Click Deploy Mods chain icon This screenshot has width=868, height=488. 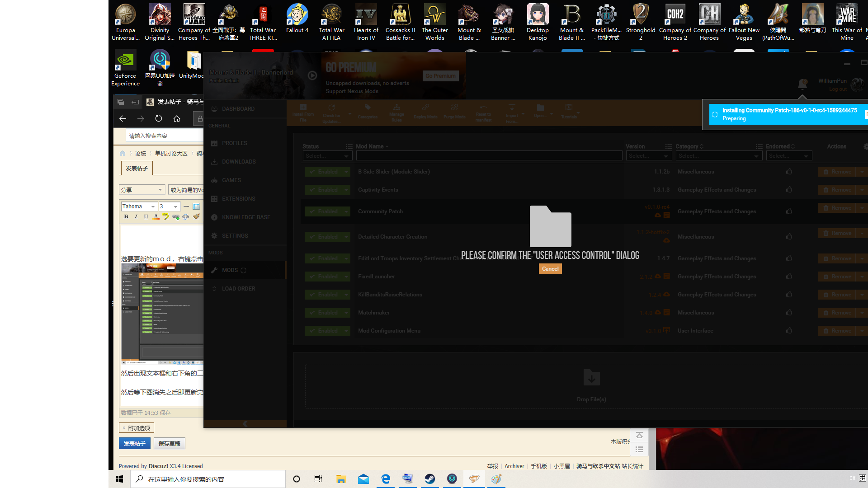click(x=425, y=108)
